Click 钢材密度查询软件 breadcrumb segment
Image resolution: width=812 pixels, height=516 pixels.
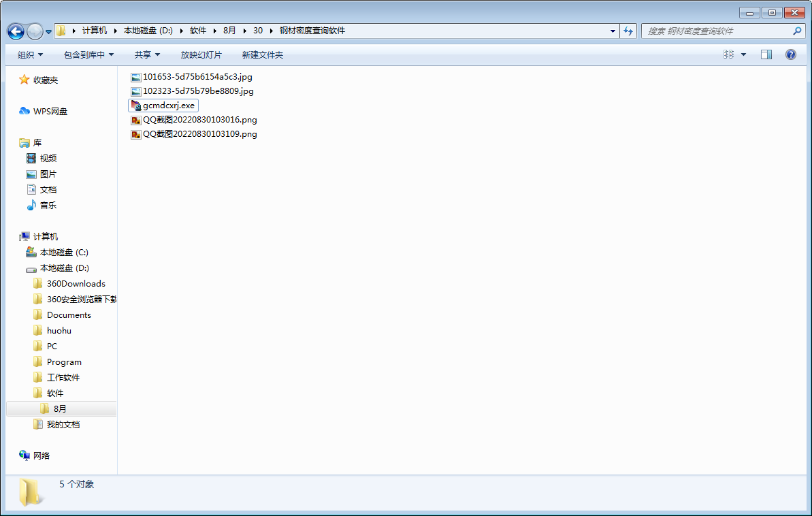tap(312, 31)
